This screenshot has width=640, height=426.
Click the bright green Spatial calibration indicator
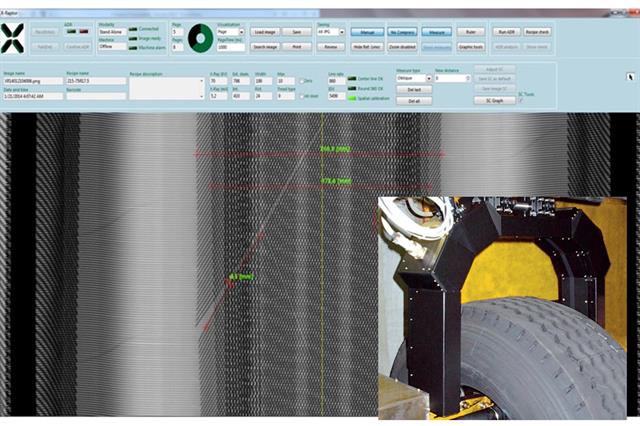tap(352, 98)
